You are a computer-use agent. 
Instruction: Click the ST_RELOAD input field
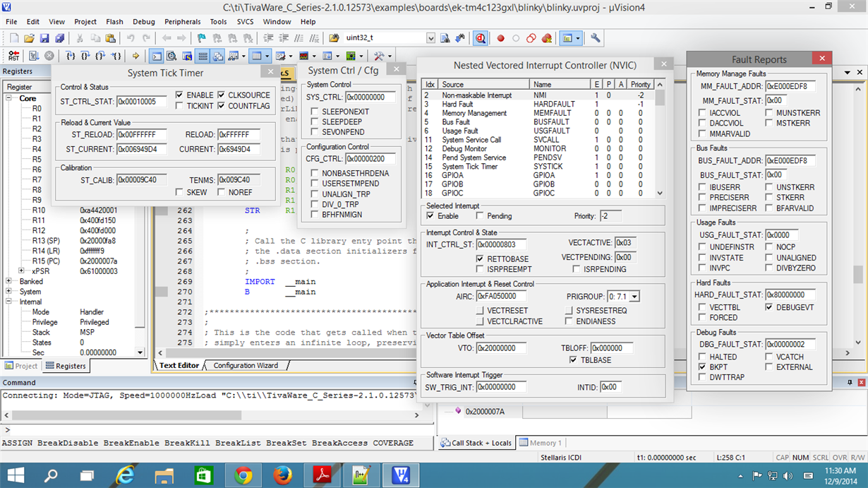click(x=141, y=135)
